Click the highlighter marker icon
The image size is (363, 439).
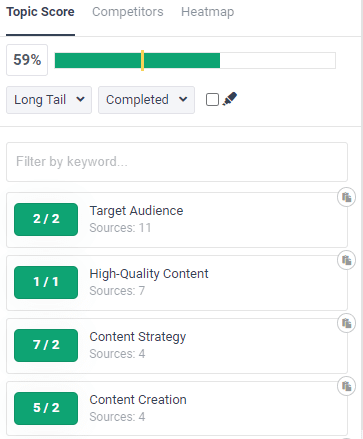[230, 99]
